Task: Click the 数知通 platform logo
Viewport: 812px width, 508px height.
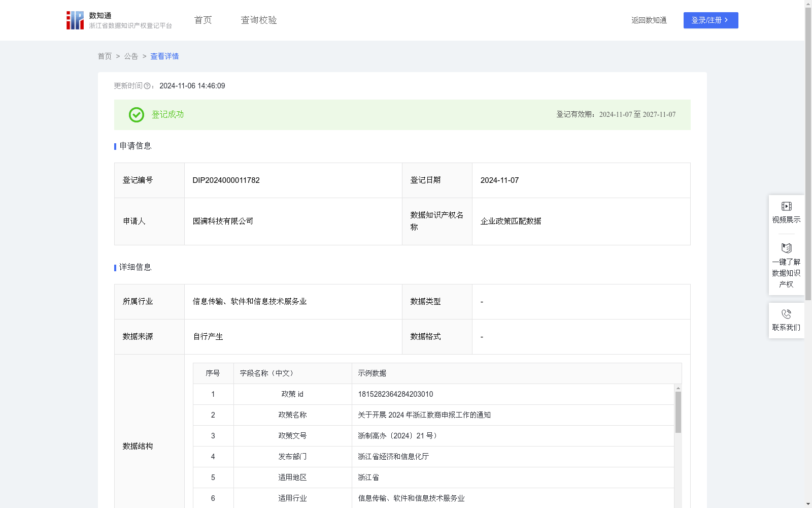Action: coord(119,20)
